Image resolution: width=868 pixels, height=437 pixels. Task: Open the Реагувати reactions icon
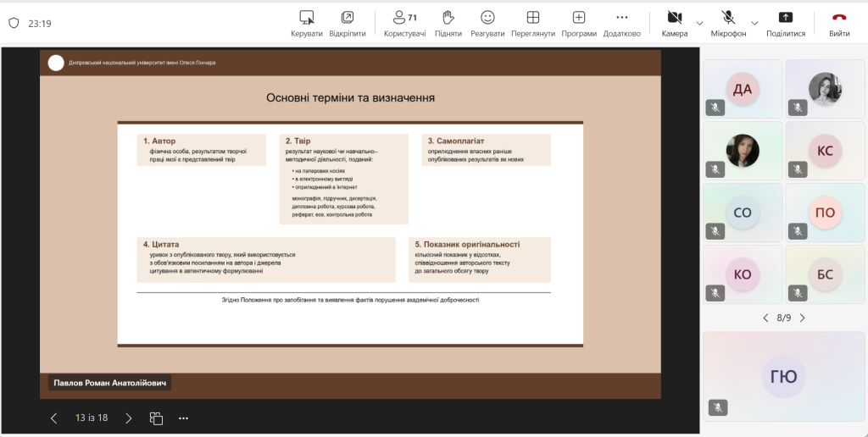487,18
